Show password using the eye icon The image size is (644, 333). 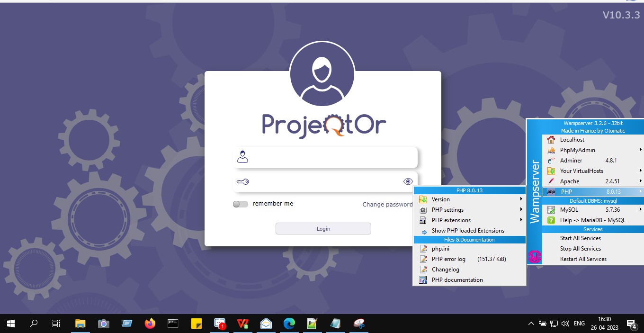pos(408,181)
